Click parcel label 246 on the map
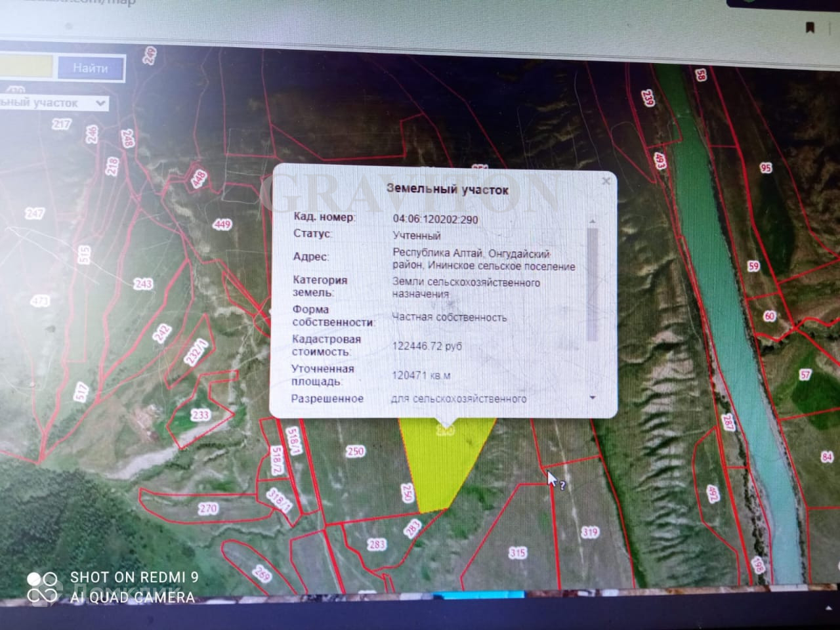The image size is (840, 630). [x=92, y=134]
